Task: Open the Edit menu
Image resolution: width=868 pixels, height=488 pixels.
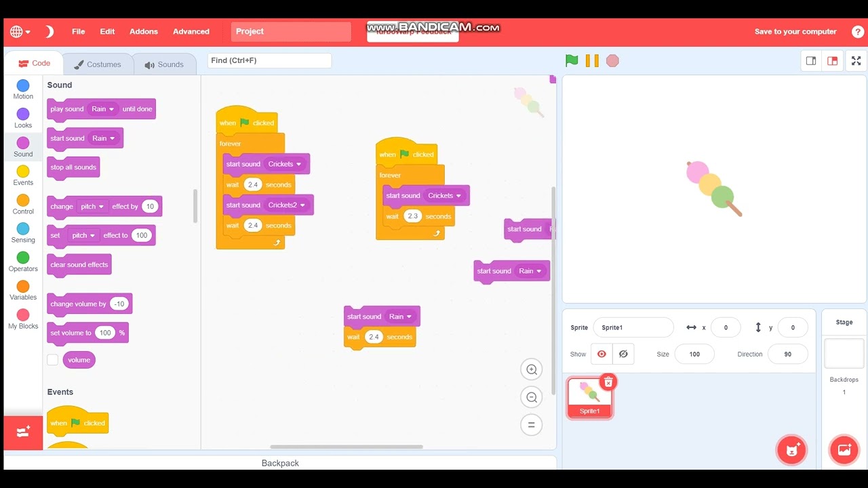Action: [107, 31]
